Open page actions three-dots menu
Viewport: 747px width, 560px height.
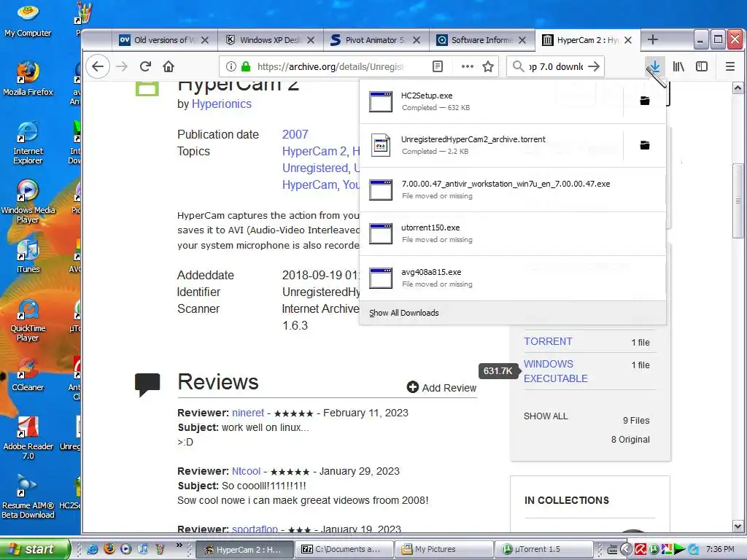coord(468,66)
